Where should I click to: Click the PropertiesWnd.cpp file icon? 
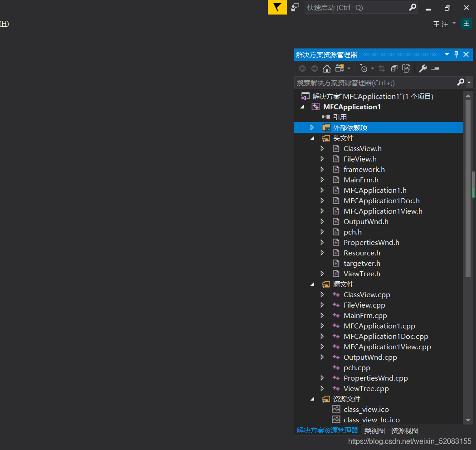[x=336, y=378]
